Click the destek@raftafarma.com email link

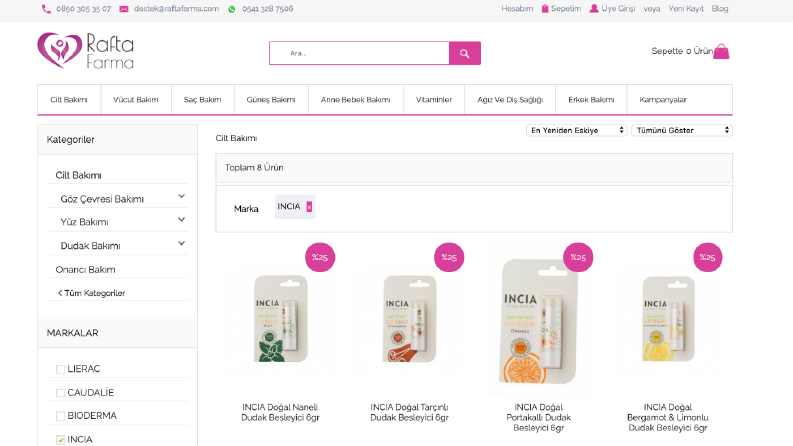point(177,9)
